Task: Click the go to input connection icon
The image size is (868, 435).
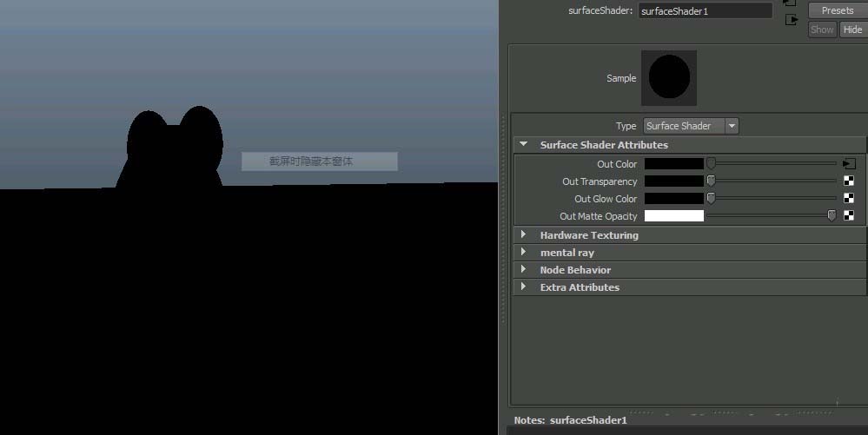Action: [x=790, y=3]
